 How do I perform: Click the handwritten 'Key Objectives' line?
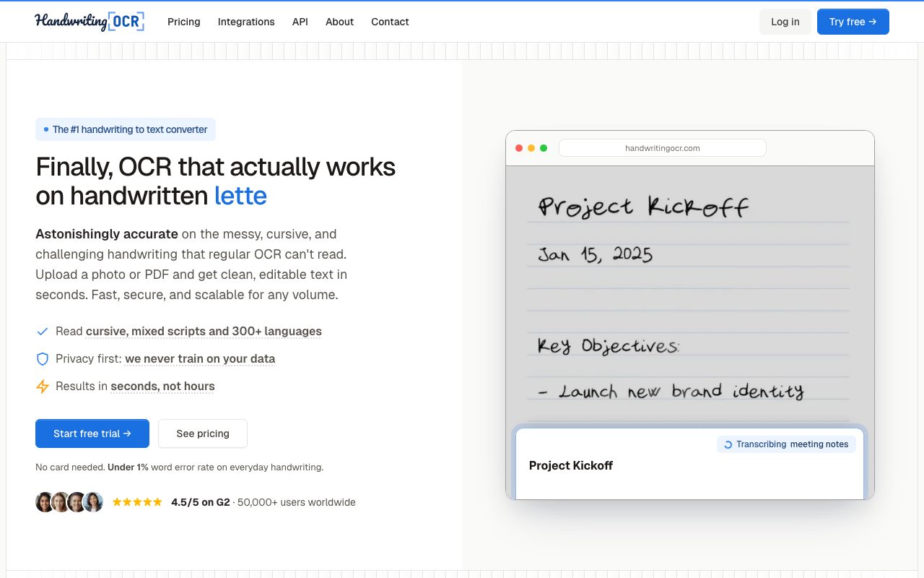(608, 346)
